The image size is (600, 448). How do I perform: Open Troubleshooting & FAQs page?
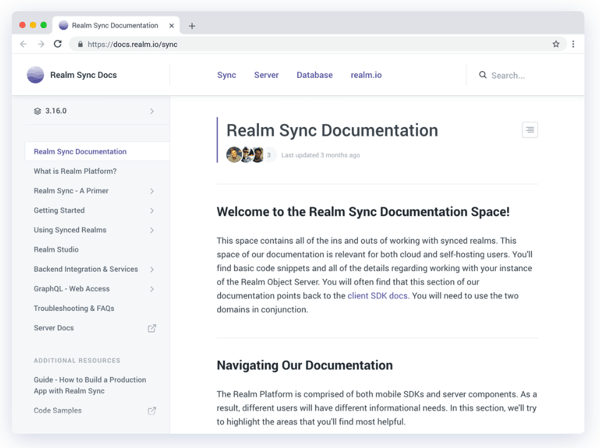(x=74, y=308)
